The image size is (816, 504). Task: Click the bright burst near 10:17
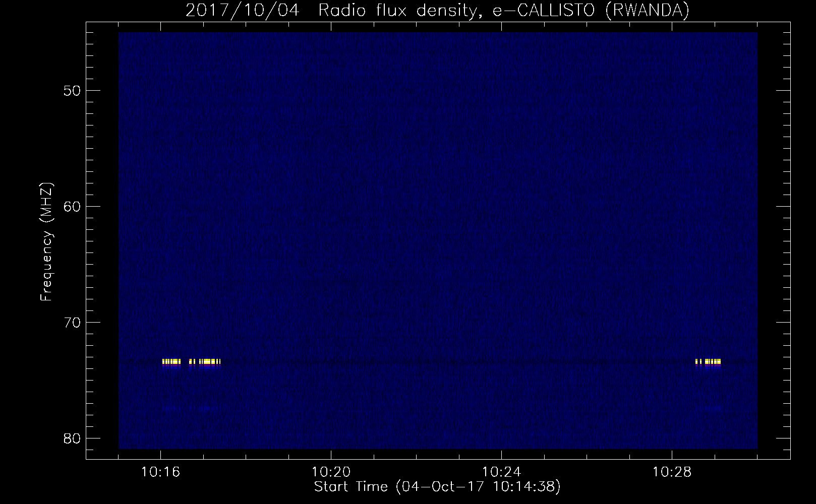[x=205, y=361]
